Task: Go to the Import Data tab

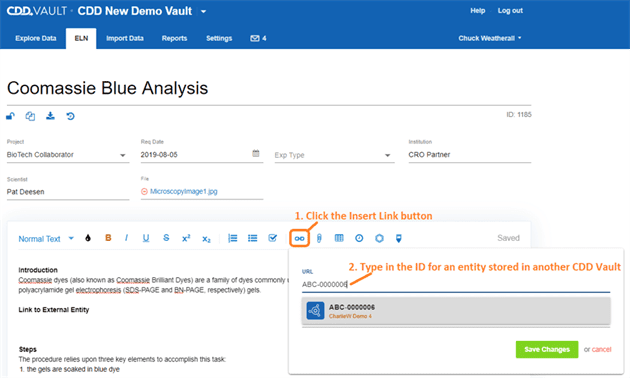Action: [x=125, y=38]
